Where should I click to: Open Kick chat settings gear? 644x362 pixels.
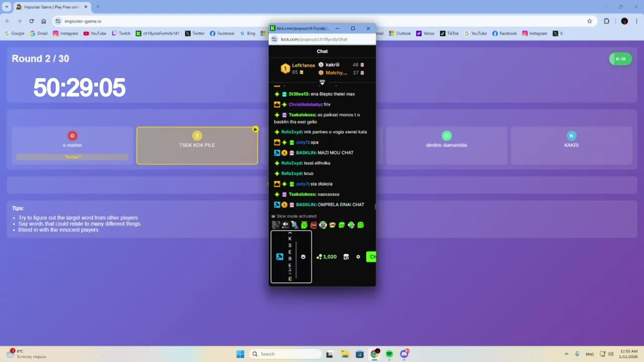(x=358, y=257)
